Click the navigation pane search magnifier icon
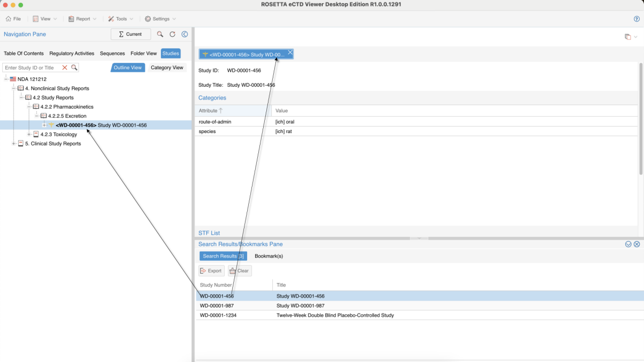 pos(160,34)
